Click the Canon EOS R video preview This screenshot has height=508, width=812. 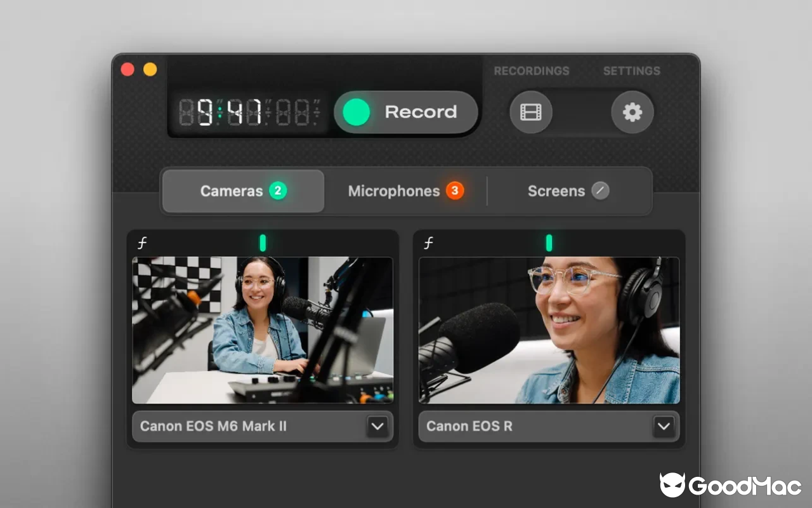point(548,330)
